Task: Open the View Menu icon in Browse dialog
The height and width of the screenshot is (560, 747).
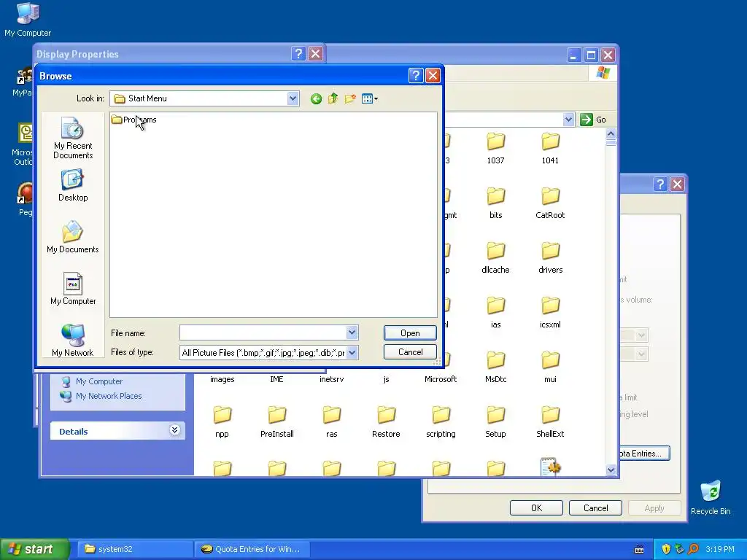Action: [370, 98]
